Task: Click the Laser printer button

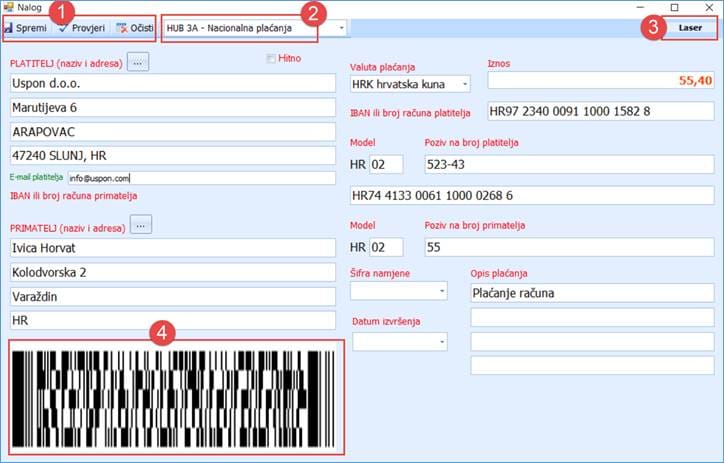Action: [690, 28]
